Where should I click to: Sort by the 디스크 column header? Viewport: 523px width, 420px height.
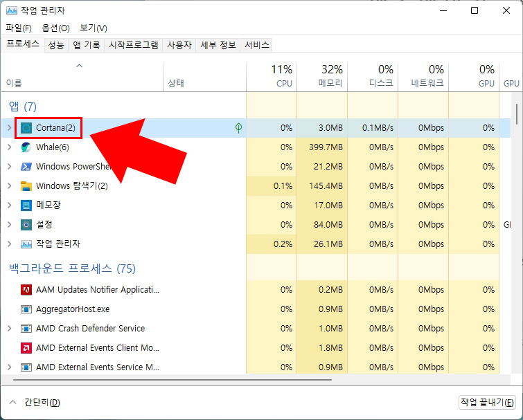(373, 77)
